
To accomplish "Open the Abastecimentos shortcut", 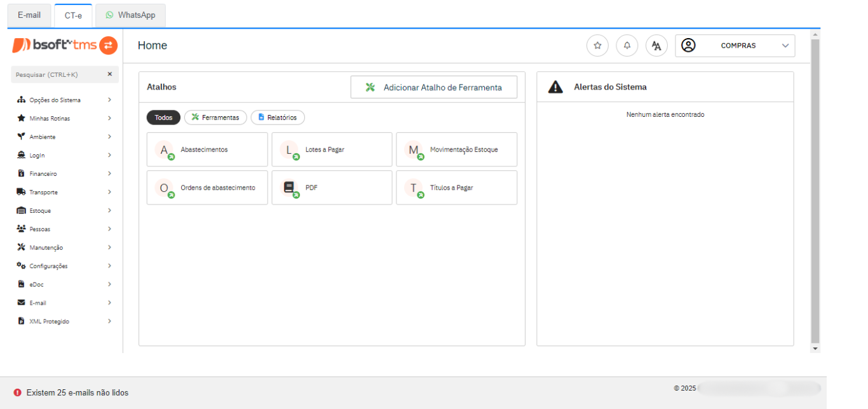I will pos(207,150).
